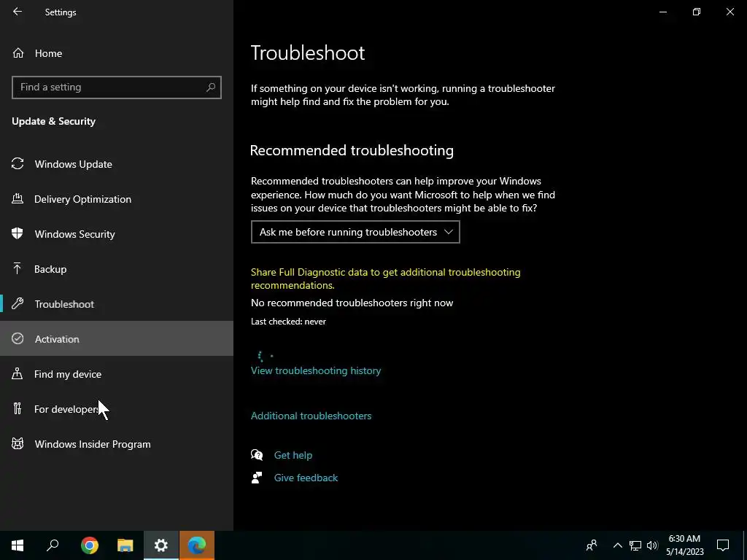This screenshot has width=747, height=560.
Task: Open the clock showing 6:30 AM
Action: (684, 545)
